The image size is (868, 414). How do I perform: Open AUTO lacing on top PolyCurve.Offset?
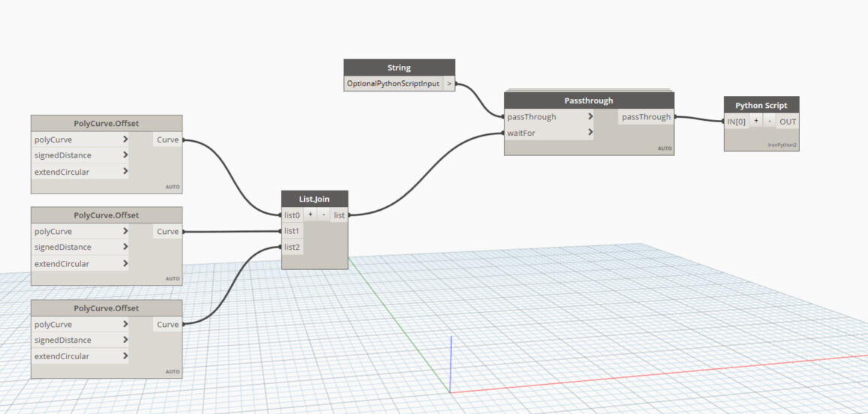173,187
